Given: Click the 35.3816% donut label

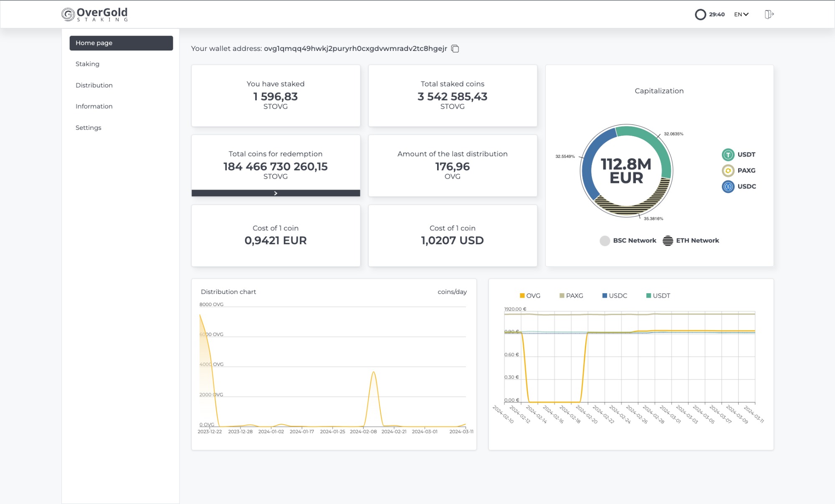Looking at the screenshot, I should click(x=653, y=219).
